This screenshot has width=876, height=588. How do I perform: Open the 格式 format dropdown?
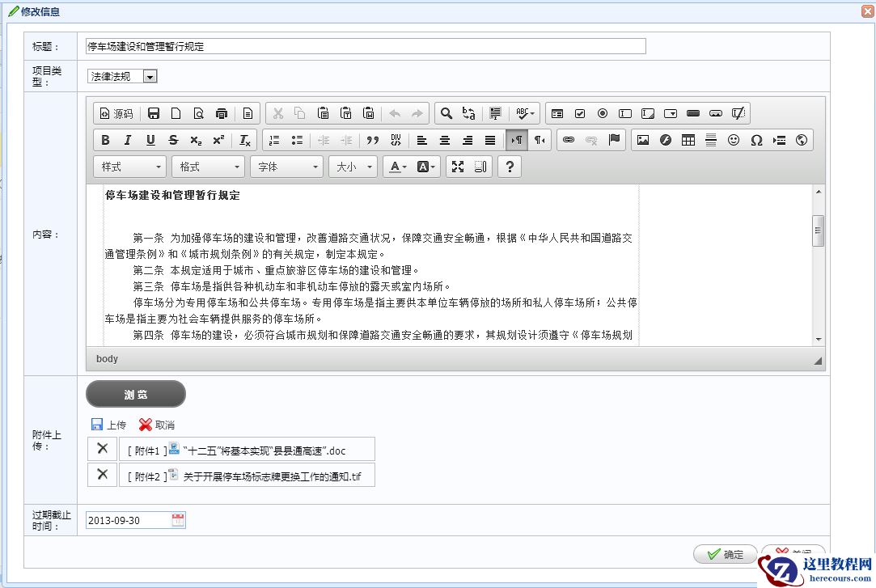208,167
